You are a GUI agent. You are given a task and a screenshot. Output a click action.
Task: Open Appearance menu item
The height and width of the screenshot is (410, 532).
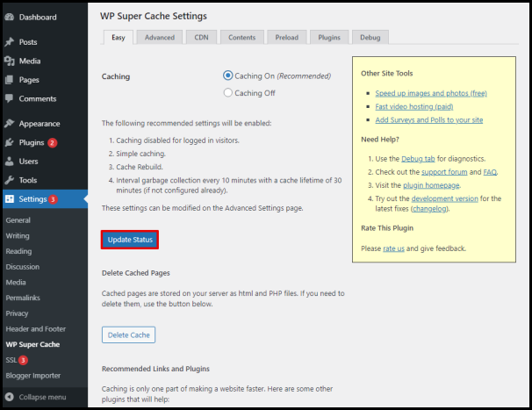click(40, 124)
